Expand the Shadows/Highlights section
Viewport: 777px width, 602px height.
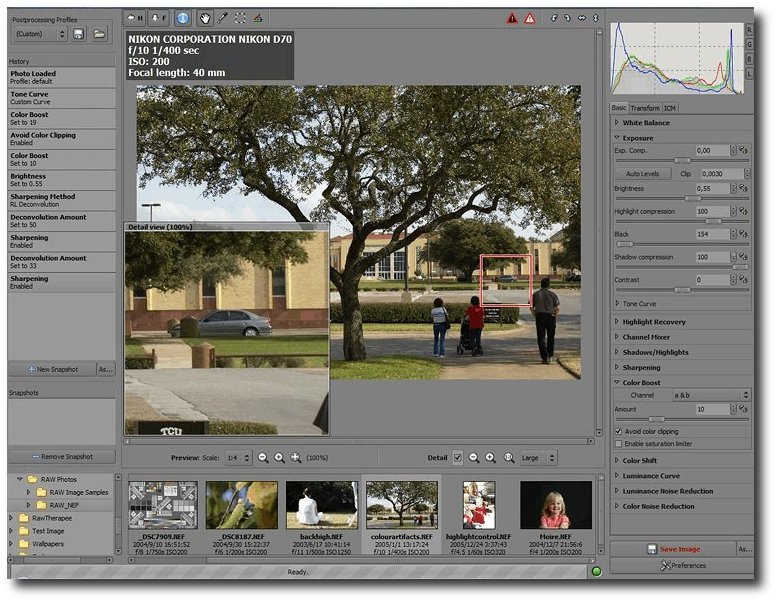point(617,352)
